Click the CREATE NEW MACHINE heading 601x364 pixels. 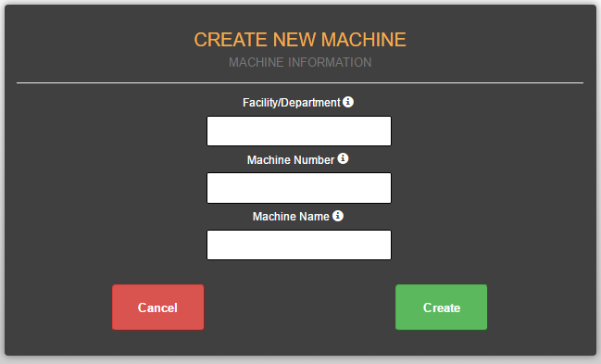coord(300,40)
